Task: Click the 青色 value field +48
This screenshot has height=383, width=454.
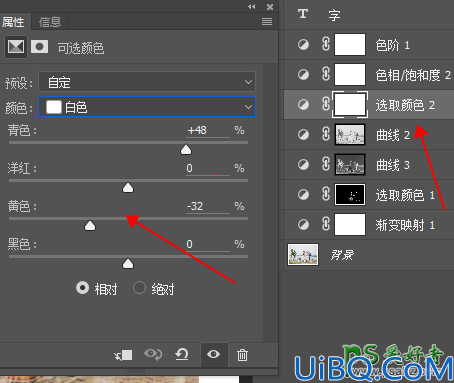Action: pos(208,130)
